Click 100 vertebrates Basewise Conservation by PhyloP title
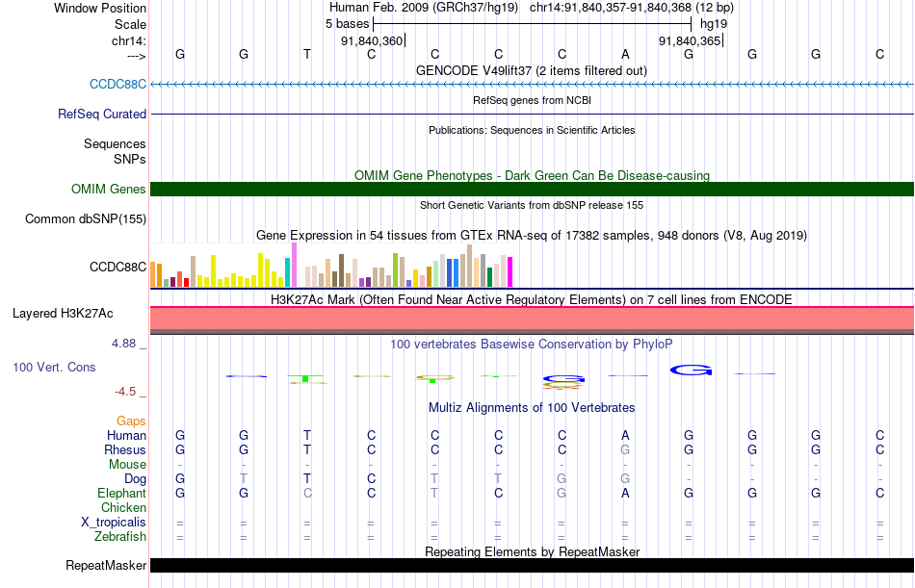This screenshot has height=588, width=915. click(x=532, y=345)
